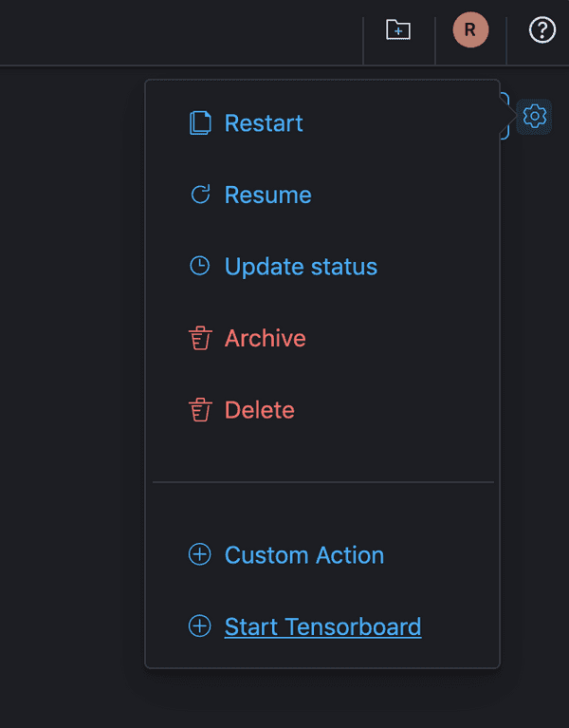Choose the Custom Action entry
The width and height of the screenshot is (569, 728).
point(303,555)
